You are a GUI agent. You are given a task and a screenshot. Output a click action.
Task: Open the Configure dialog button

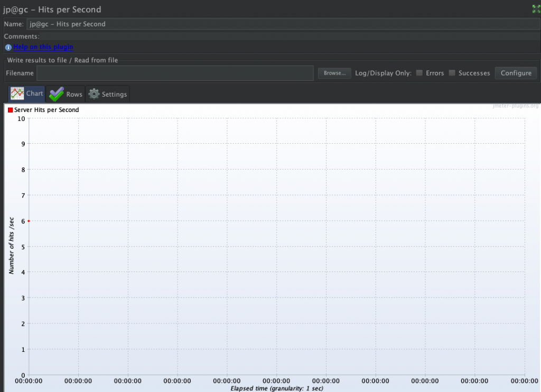pyautogui.click(x=516, y=73)
